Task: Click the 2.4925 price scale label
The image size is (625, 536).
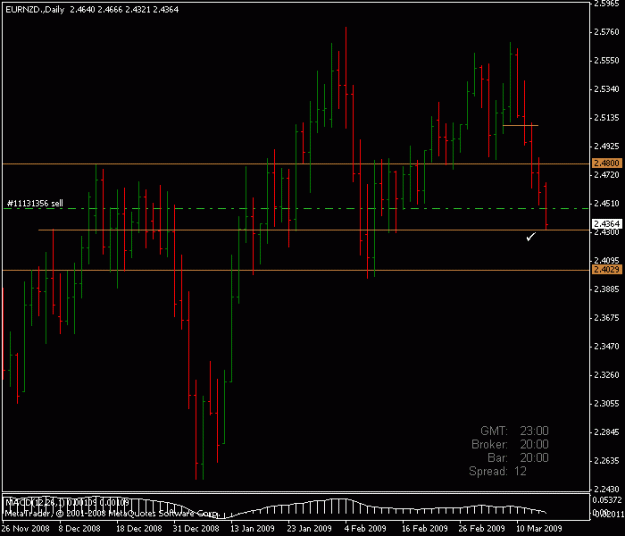Action: tap(607, 146)
